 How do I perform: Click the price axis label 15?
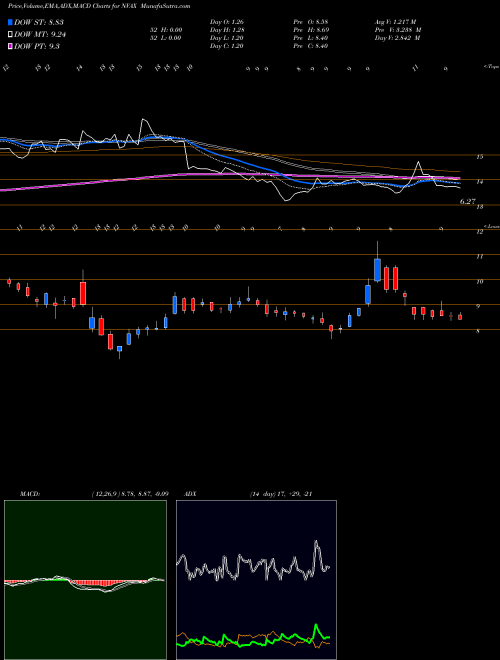(x=479, y=157)
